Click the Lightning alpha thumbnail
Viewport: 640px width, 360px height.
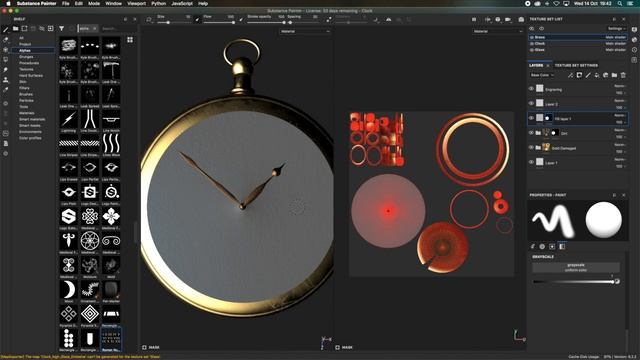(x=69, y=119)
